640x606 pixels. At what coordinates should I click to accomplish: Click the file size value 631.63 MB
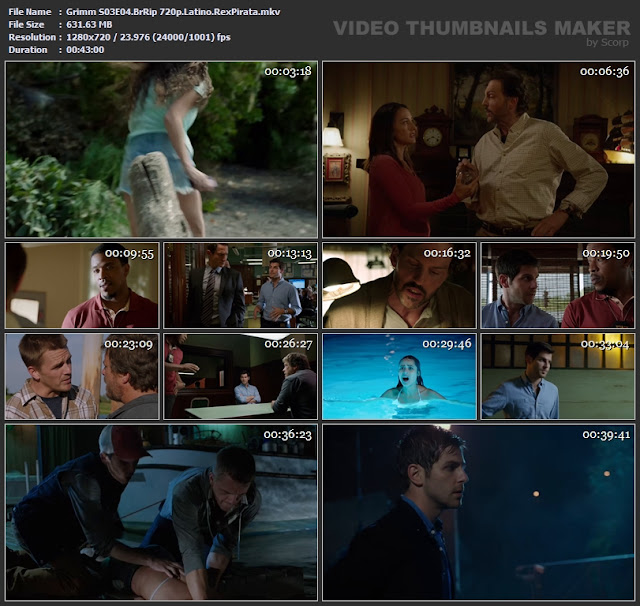tap(89, 24)
